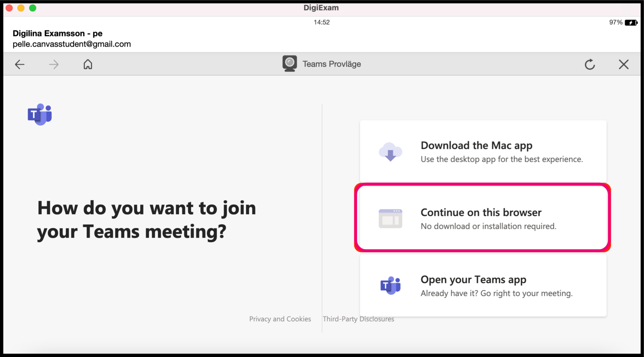
Task: Go back using the left arrow
Action: point(20,64)
